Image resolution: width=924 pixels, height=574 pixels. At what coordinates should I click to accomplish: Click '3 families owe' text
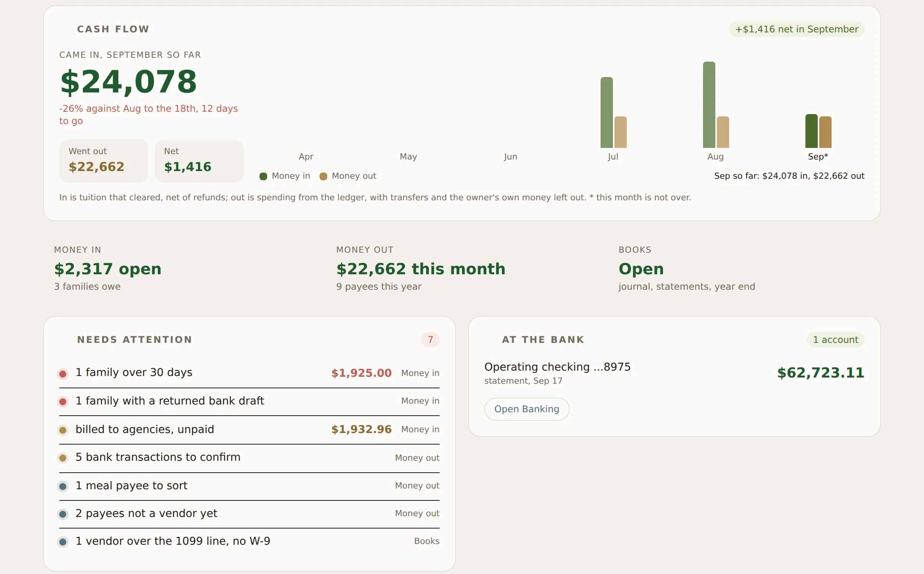[87, 287]
